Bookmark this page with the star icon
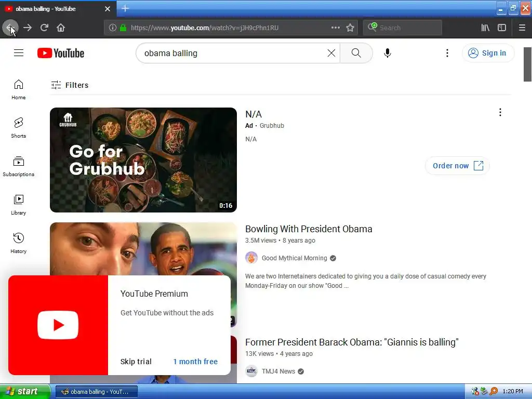The height and width of the screenshot is (399, 532). click(350, 28)
